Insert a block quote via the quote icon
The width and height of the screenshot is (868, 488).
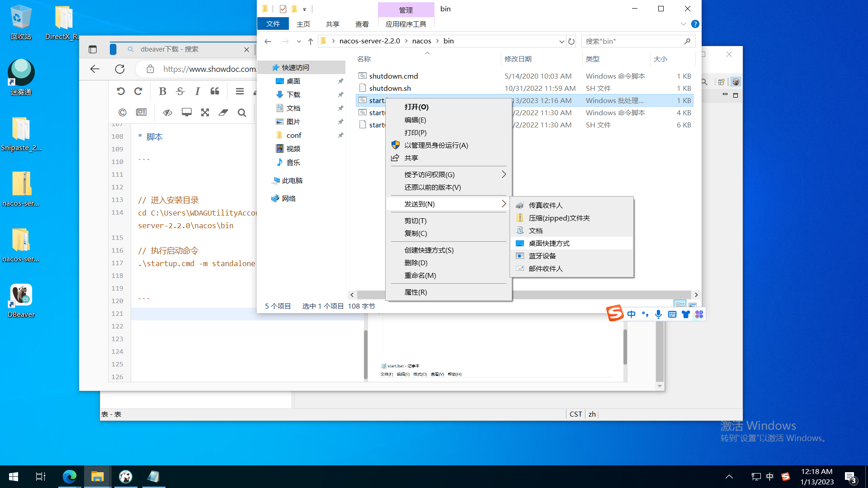click(x=215, y=91)
